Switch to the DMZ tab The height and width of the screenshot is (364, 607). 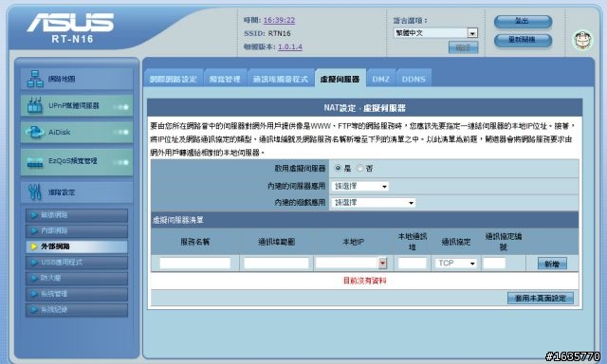pos(381,80)
